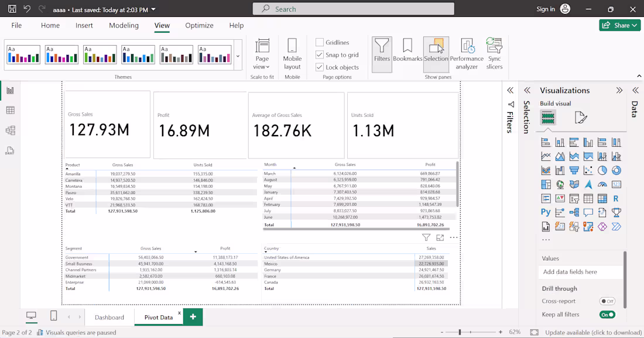Open the Table view from the left sidebar
This screenshot has height=338, width=644.
point(11,110)
